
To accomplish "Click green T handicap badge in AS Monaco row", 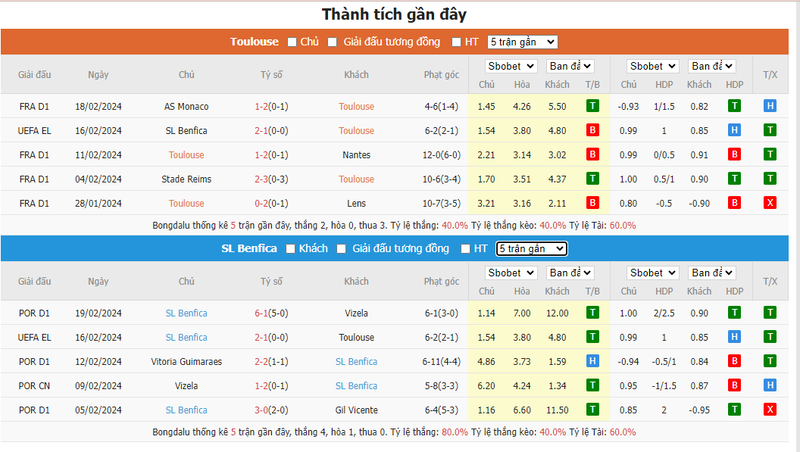I will coord(734,106).
